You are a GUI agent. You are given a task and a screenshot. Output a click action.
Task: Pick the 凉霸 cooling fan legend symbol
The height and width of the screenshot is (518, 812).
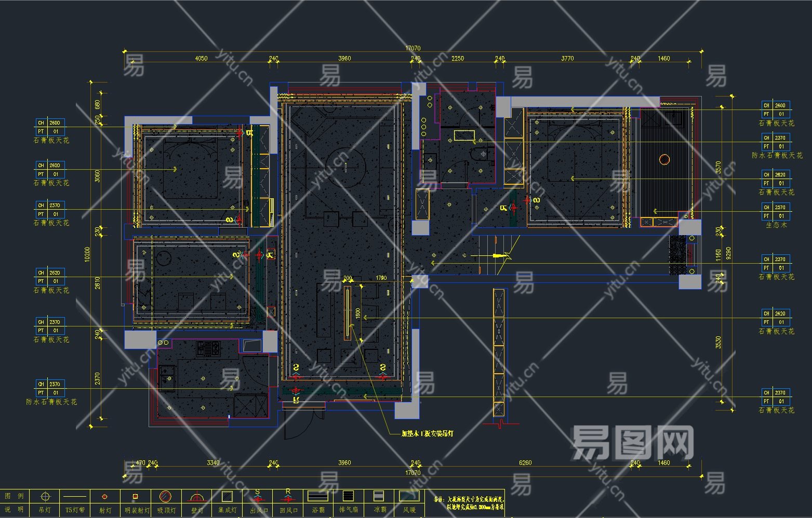click(x=379, y=496)
